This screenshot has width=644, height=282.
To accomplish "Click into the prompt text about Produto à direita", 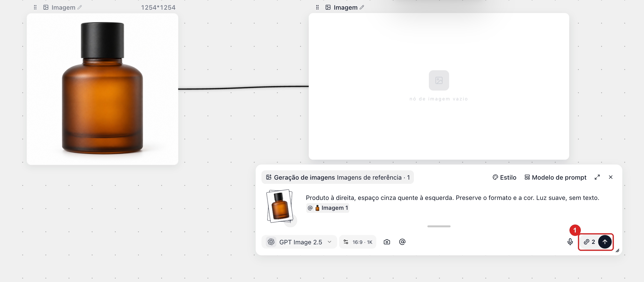I will tap(452, 198).
